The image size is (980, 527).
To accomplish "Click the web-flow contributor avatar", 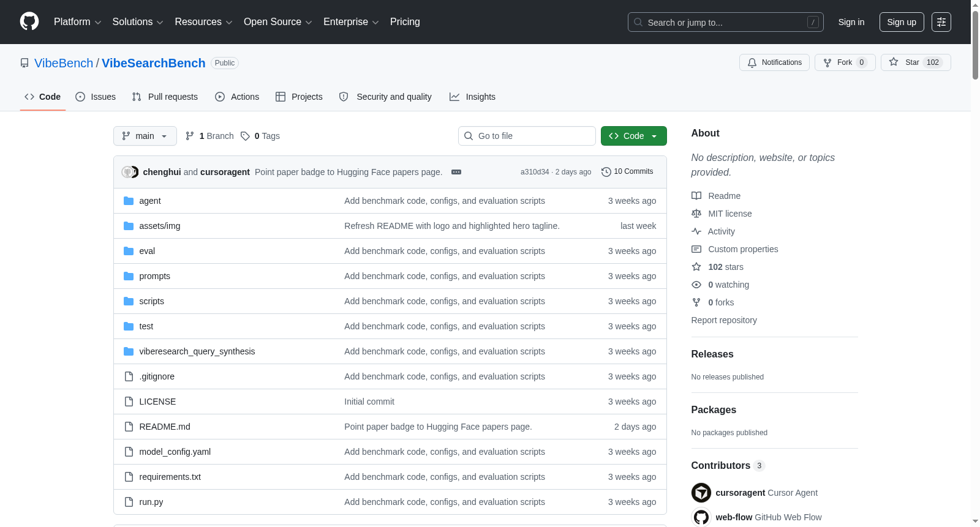I will click(701, 517).
